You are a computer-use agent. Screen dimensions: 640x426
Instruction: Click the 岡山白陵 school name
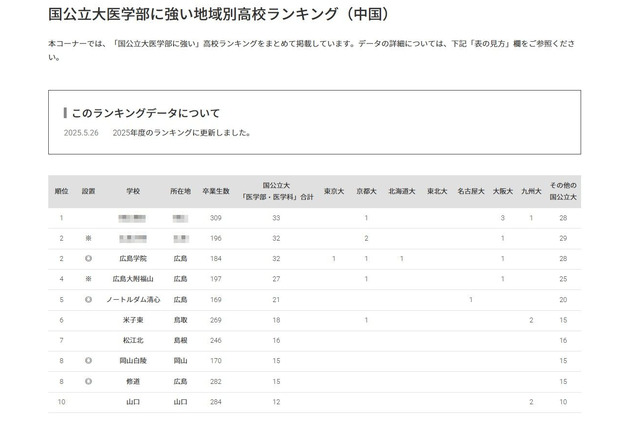(x=133, y=360)
